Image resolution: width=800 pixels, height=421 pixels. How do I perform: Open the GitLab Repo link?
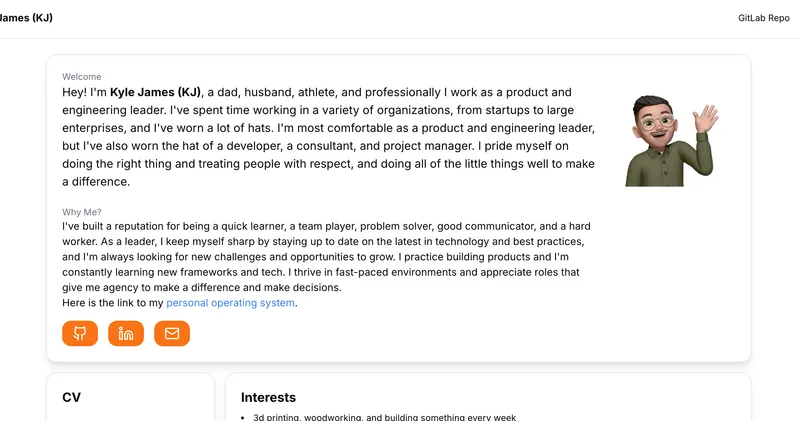[763, 19]
